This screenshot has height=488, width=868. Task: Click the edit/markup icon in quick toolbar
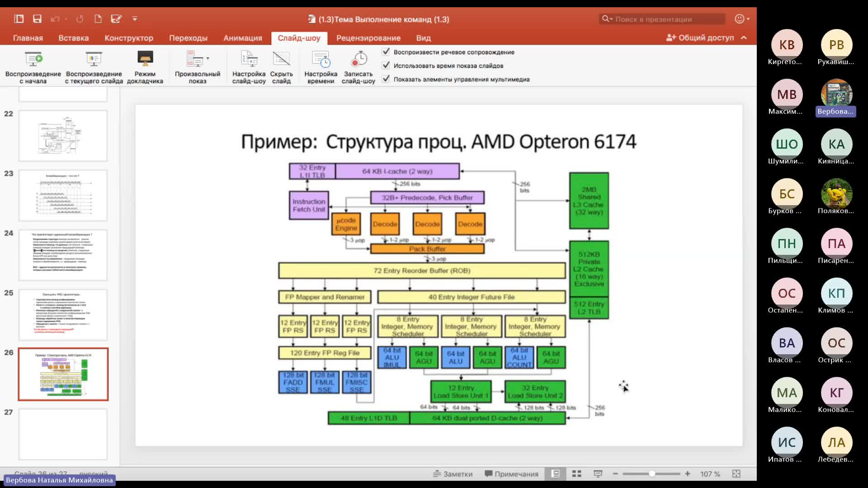116,19
